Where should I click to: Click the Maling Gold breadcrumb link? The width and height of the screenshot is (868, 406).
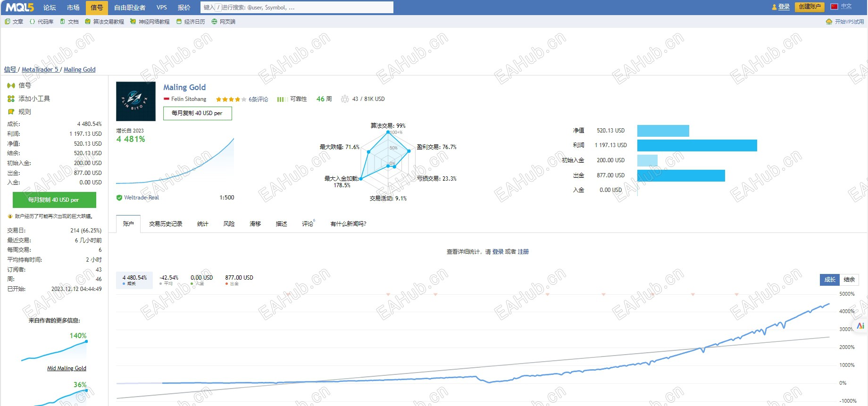80,69
